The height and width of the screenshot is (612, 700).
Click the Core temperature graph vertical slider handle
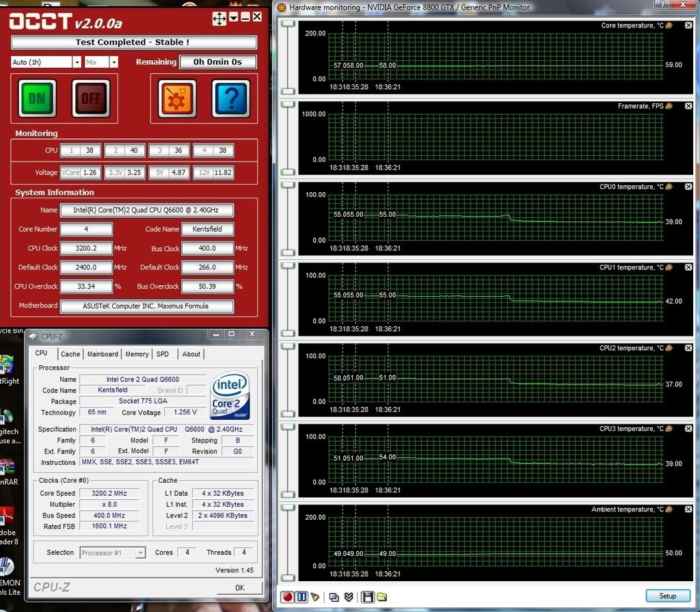pos(288,23)
